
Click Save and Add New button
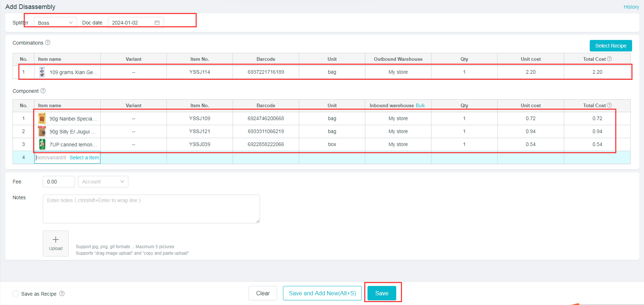pos(322,293)
